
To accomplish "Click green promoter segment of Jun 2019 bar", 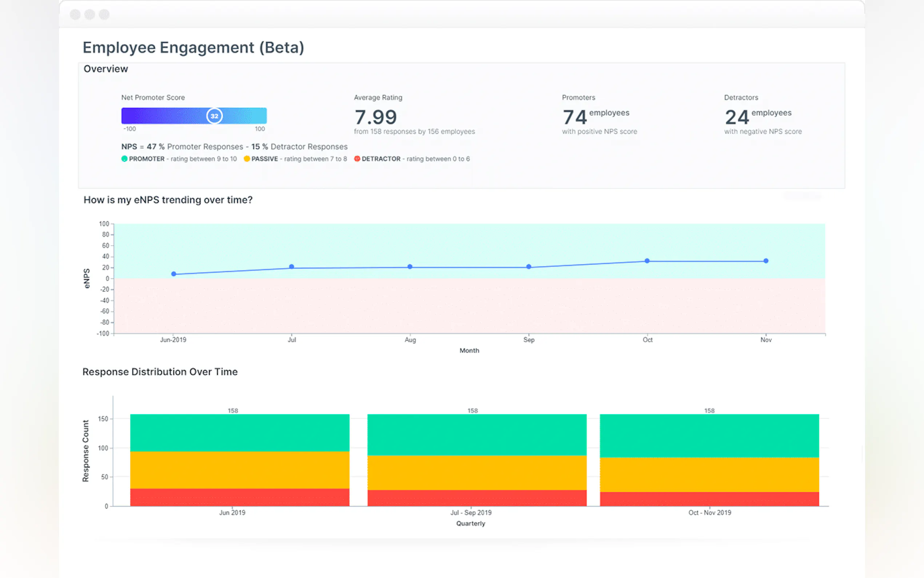I will (x=239, y=432).
